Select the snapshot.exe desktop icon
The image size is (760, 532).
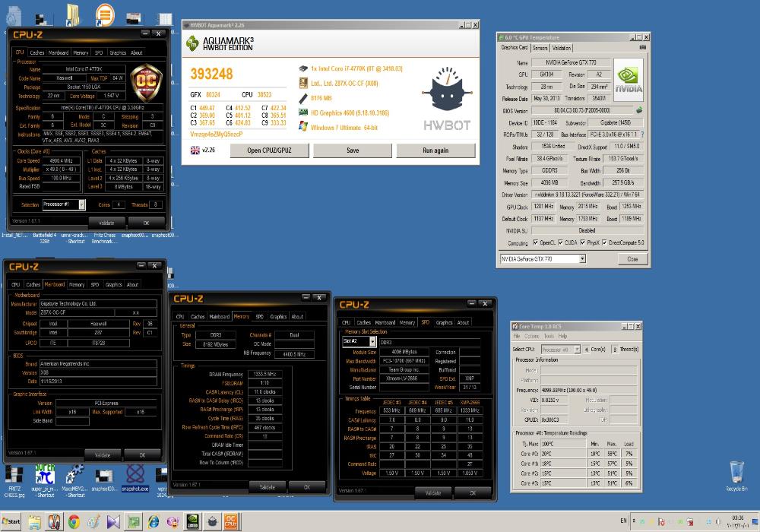pos(135,479)
